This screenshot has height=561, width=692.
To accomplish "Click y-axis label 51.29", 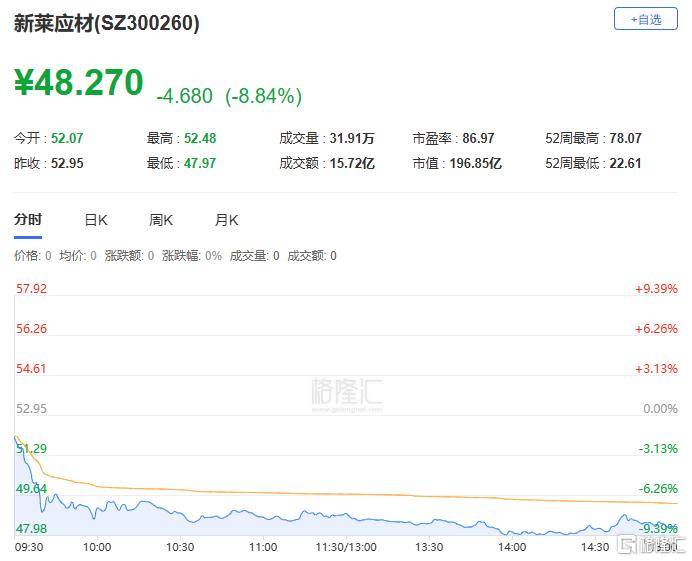I will [x=31, y=448].
